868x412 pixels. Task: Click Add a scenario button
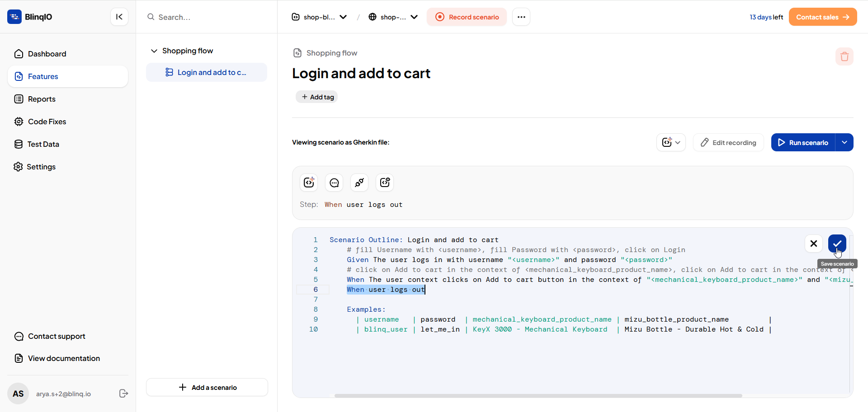207,387
